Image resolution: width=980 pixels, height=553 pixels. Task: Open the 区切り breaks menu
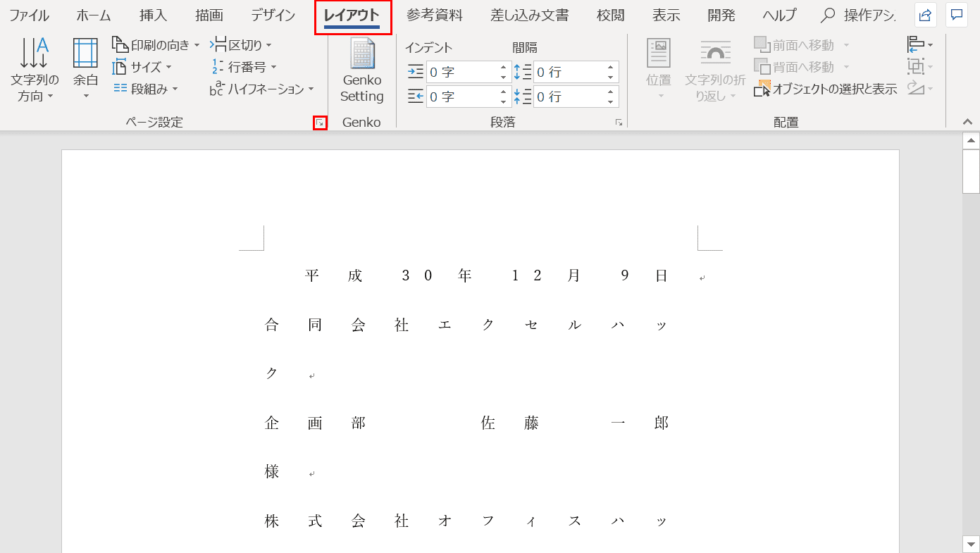click(241, 45)
